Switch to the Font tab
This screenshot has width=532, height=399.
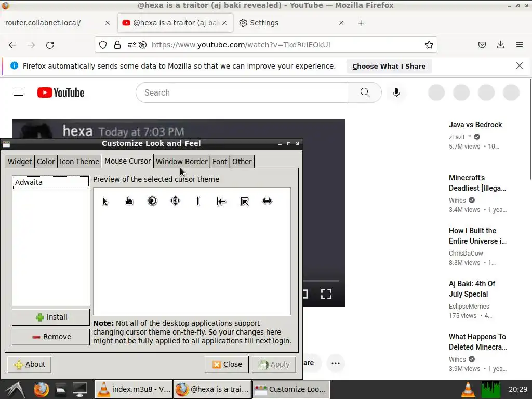(220, 162)
